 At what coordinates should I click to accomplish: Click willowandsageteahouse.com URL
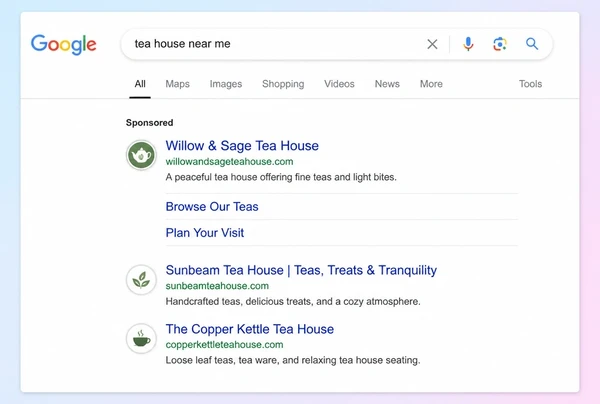pos(230,161)
